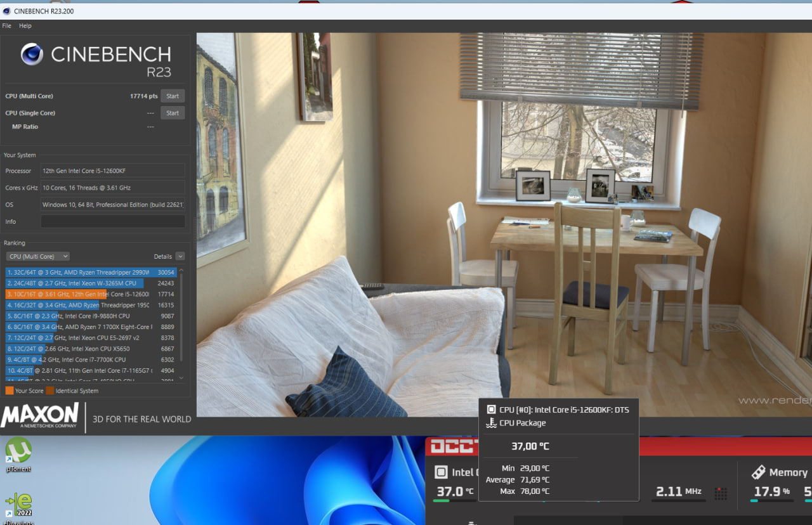The width and height of the screenshot is (812, 525).
Task: Click the Cinebench R23 sphere logo
Action: click(32, 55)
